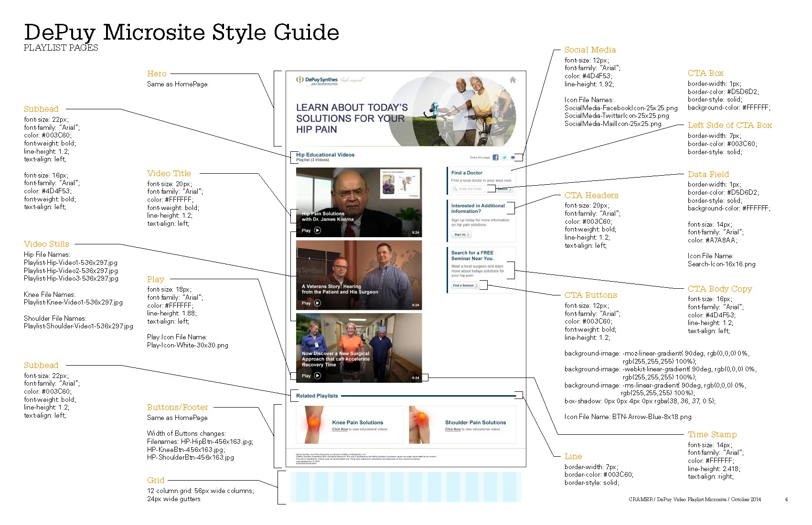Click the orange 'Video Title' annotation heading
Viewport: 812px width, 525px height.
(169, 173)
